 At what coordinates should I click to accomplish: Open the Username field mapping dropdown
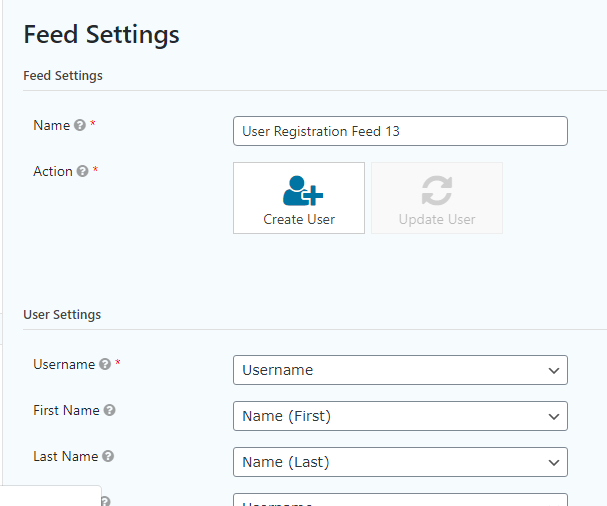[x=400, y=370]
